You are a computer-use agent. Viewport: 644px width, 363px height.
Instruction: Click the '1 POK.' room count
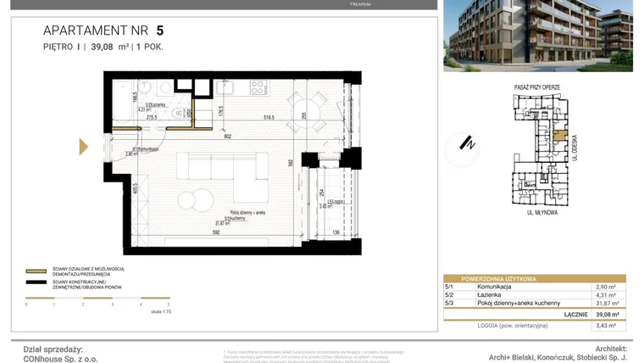click(150, 47)
